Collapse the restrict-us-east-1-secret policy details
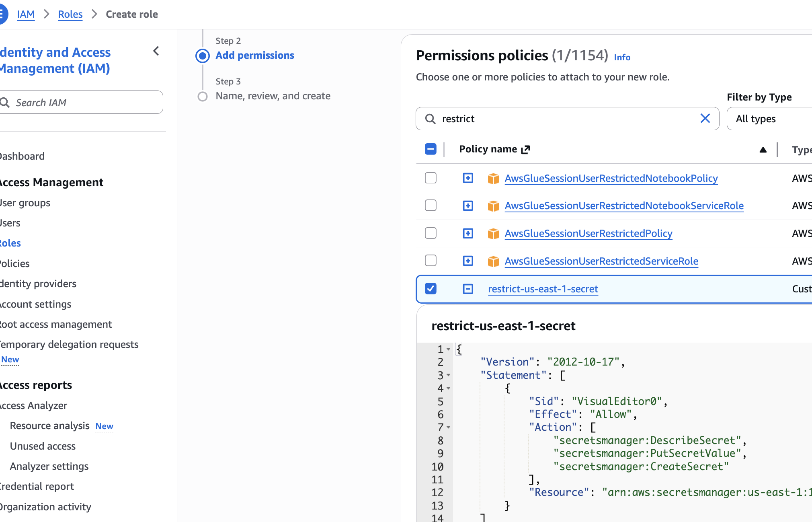Screen dimensions: 812x522 [x=468, y=289]
